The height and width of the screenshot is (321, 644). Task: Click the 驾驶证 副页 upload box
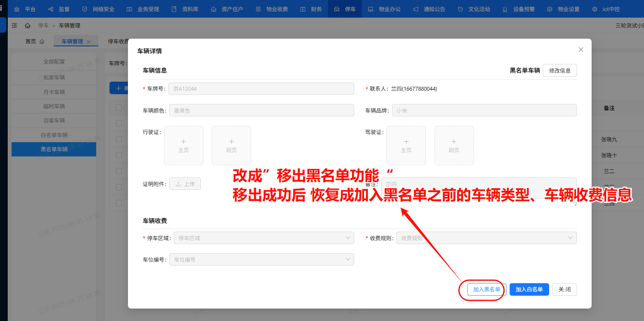click(x=454, y=146)
